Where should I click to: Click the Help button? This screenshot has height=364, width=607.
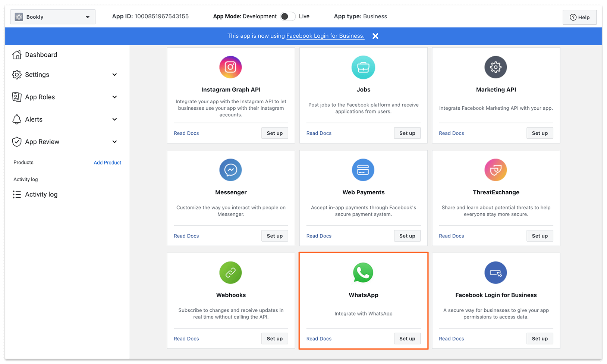coord(579,17)
